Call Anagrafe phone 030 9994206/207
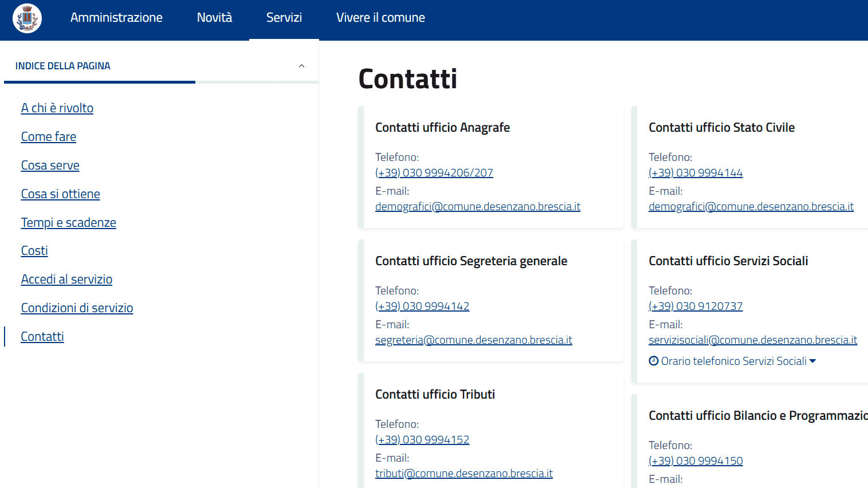Screen dimensions: 868x488 pos(434,173)
